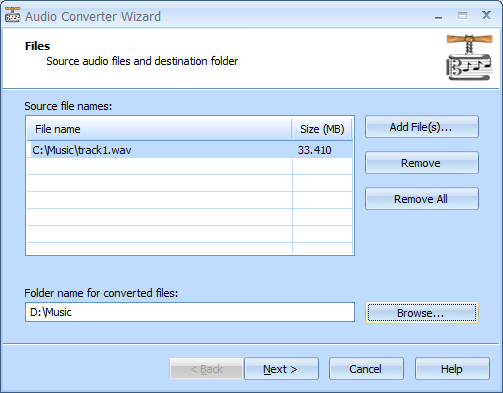Sort by the File name column header
This screenshot has width=503, height=393.
[x=159, y=129]
